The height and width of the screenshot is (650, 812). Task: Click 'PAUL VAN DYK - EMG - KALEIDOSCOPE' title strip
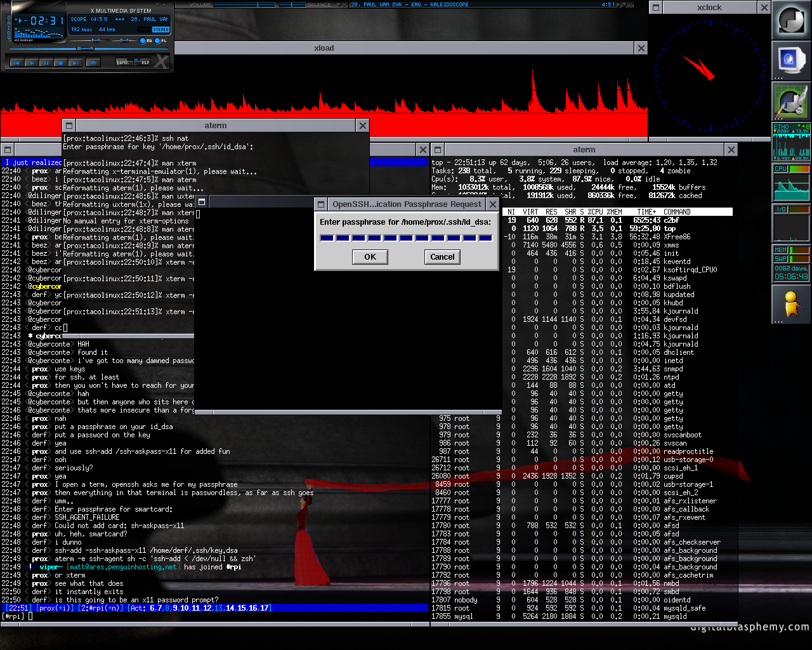[410, 4]
